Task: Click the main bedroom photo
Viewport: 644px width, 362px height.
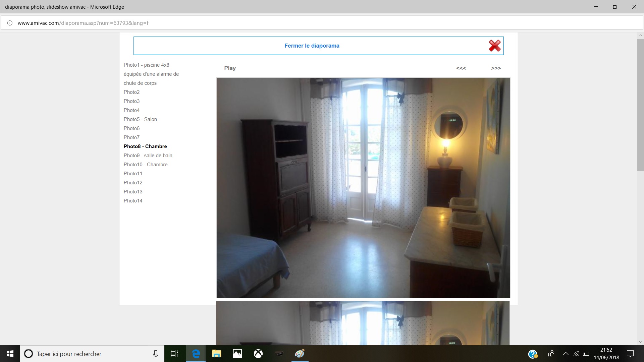Action: (x=363, y=188)
